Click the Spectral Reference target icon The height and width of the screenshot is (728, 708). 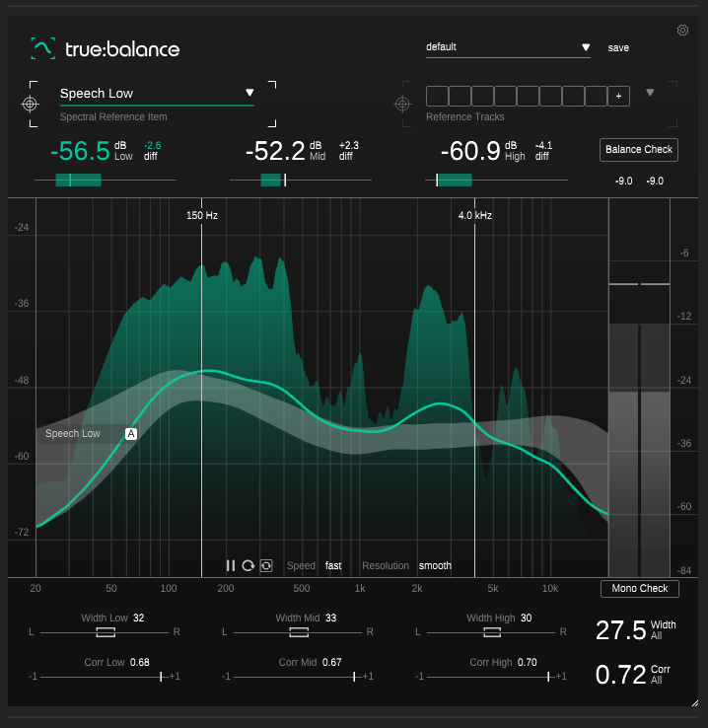point(31,104)
